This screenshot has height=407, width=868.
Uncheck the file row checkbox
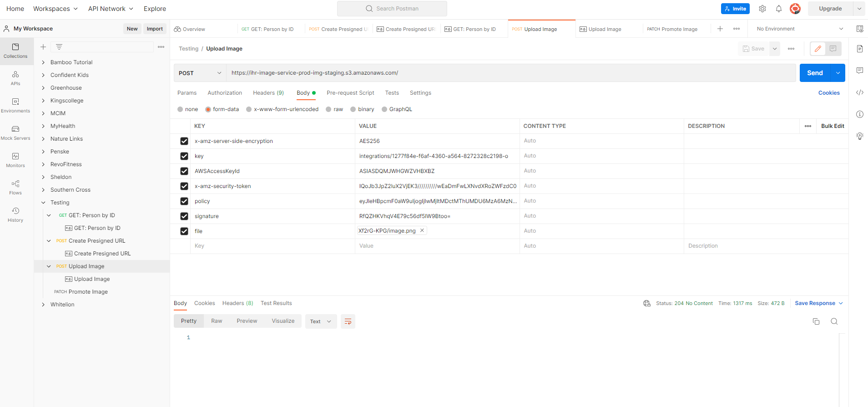point(184,231)
